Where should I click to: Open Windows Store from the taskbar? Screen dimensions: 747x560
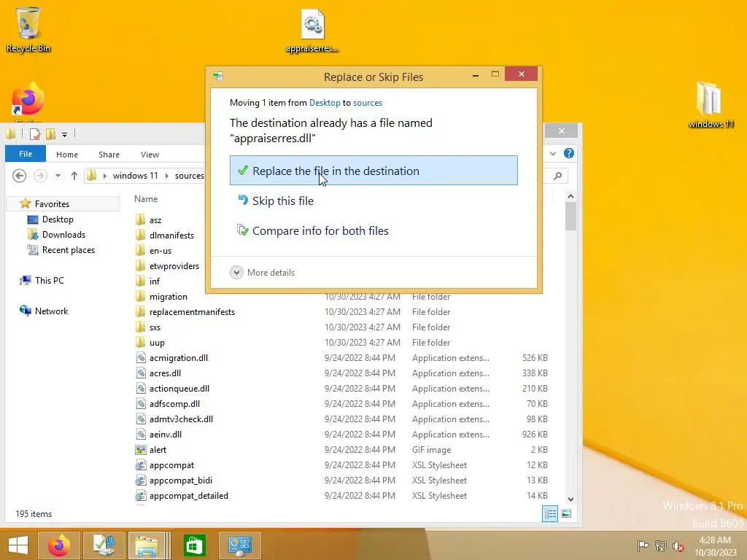click(194, 545)
